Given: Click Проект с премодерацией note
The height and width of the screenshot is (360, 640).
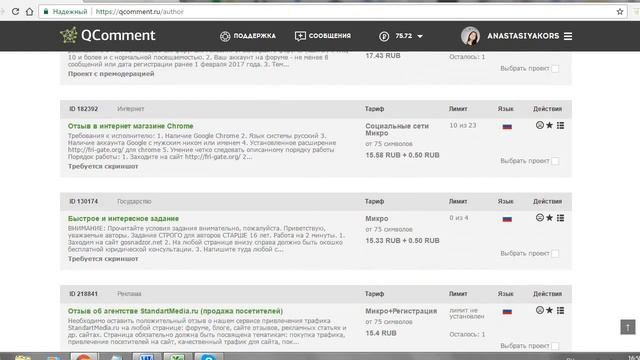Looking at the screenshot, I should [x=111, y=74].
